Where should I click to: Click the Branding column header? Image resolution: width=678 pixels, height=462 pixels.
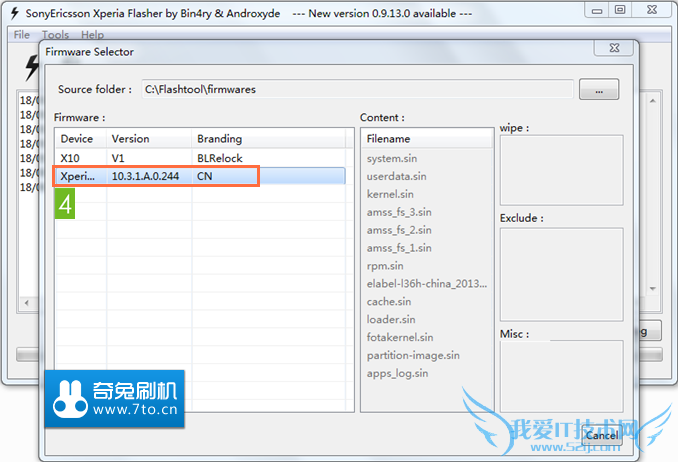[x=269, y=139]
